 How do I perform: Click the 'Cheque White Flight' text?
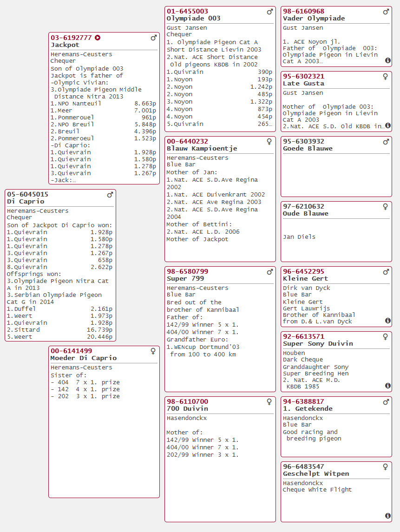click(x=317, y=490)
